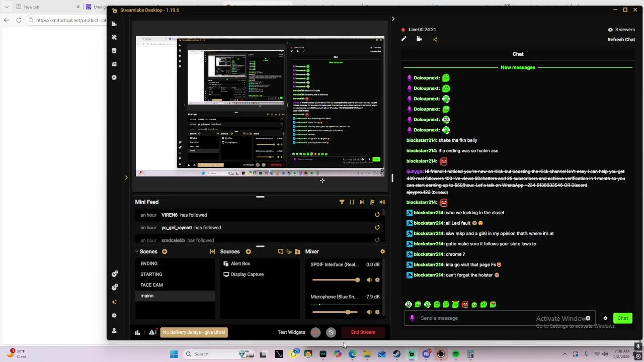Viewport: 644px width, 362px height.
Task: Open the user account icon in sidebar
Action: (x=114, y=331)
